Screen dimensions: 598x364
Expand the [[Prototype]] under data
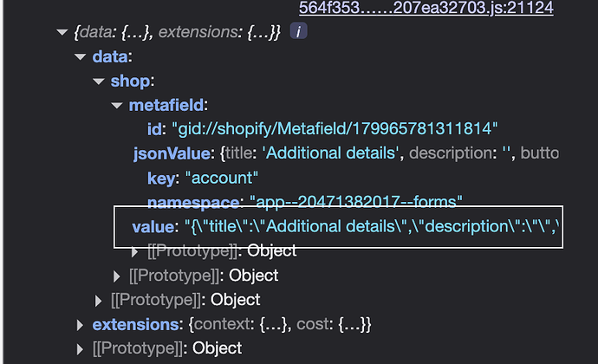tap(98, 301)
